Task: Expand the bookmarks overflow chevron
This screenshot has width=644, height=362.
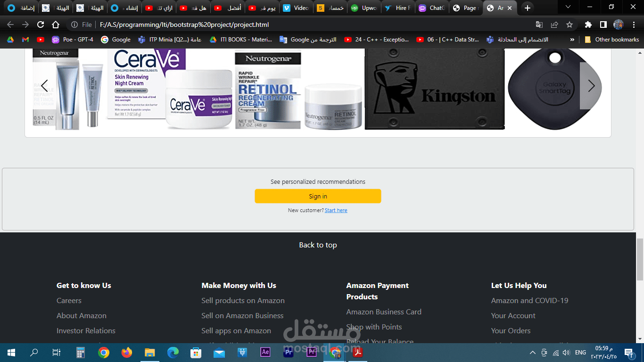Action: pos(572,40)
